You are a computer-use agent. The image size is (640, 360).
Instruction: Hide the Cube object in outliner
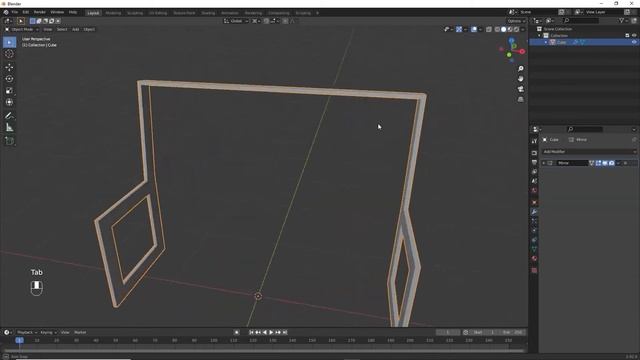coord(634,42)
